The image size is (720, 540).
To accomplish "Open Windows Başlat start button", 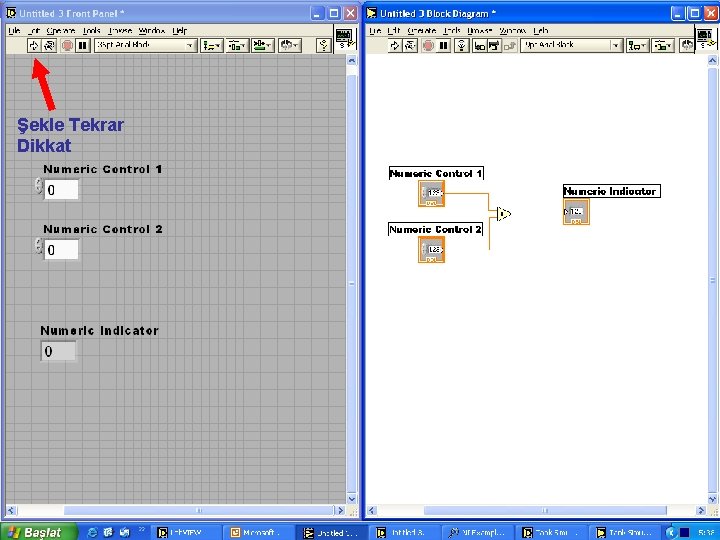I will [38, 532].
